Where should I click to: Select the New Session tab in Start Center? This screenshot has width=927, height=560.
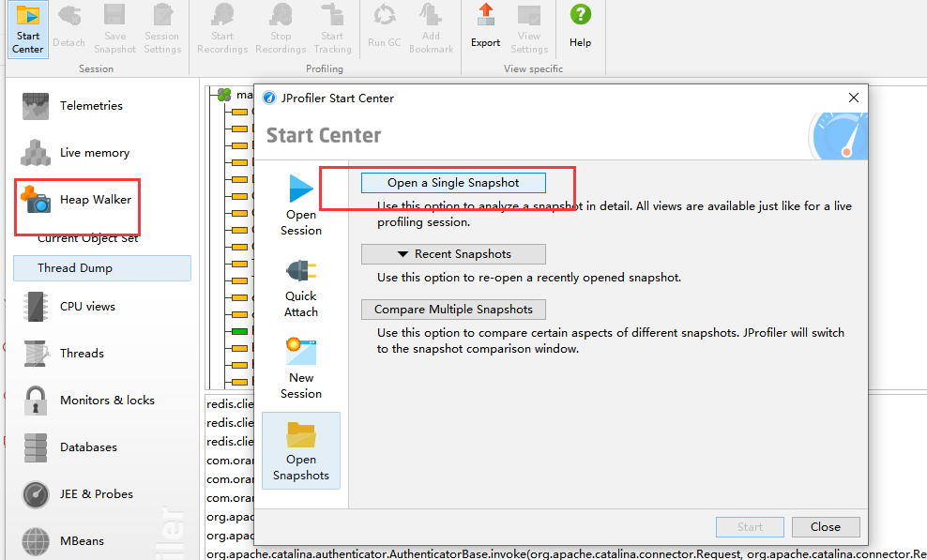click(x=301, y=369)
